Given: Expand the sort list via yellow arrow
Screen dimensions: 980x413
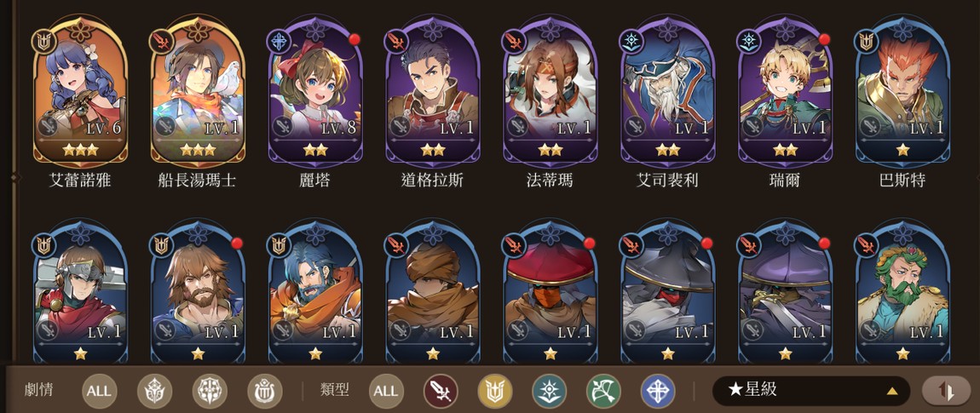Looking at the screenshot, I should [892, 391].
